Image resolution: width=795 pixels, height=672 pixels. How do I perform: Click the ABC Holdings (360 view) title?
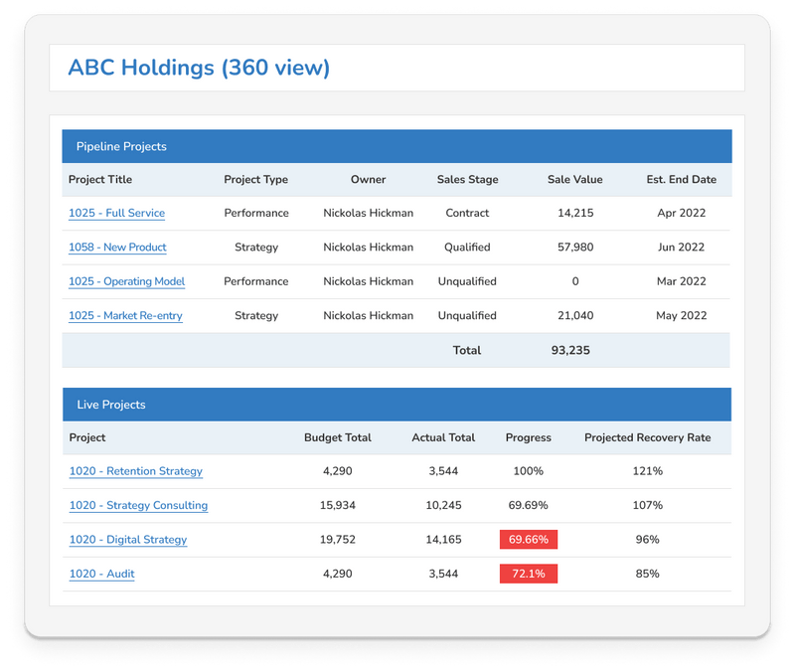(199, 69)
